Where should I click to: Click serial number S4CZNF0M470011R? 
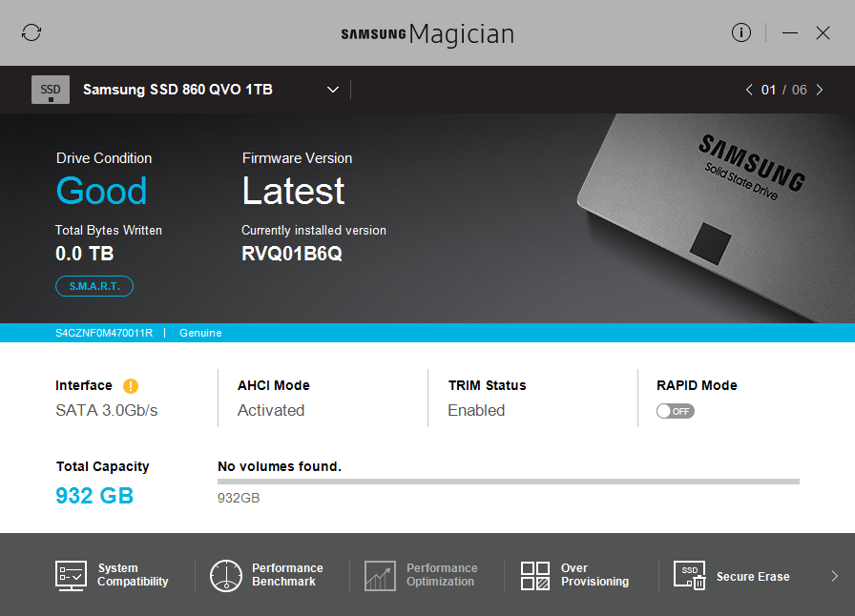(x=104, y=333)
